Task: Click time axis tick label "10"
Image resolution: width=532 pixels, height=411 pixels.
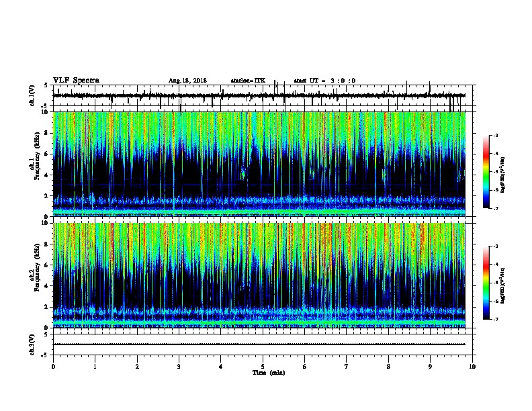Action: click(472, 367)
